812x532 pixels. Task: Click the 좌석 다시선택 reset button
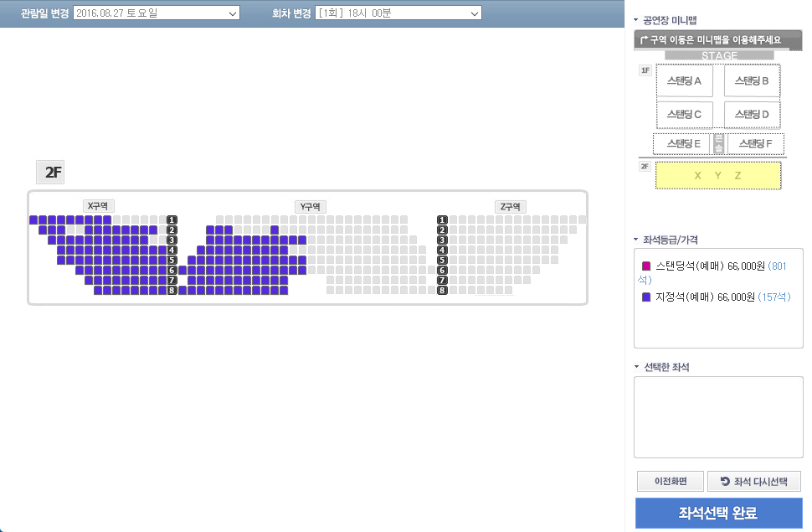point(754,482)
